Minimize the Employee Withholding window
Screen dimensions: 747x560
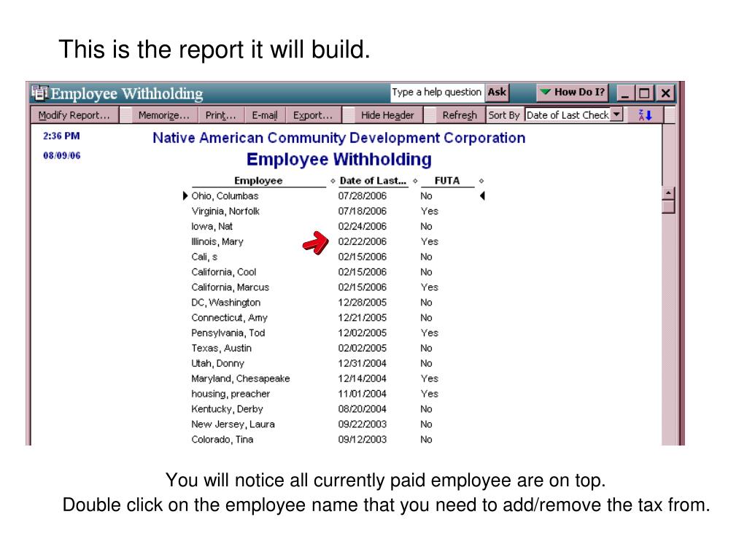tap(625, 93)
